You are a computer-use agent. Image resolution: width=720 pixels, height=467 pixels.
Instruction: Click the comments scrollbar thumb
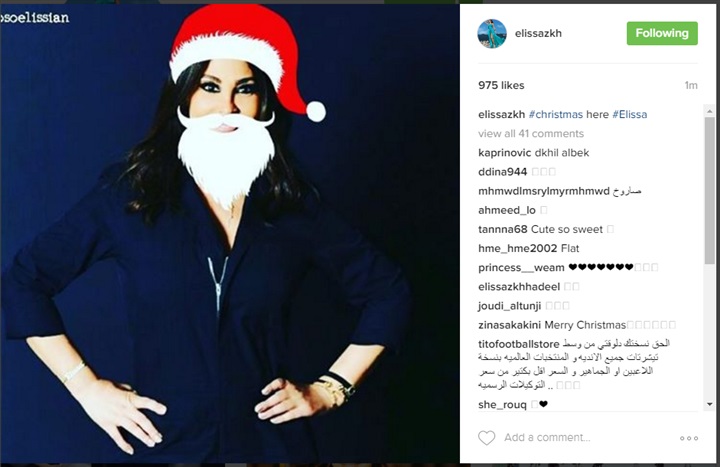click(x=709, y=191)
